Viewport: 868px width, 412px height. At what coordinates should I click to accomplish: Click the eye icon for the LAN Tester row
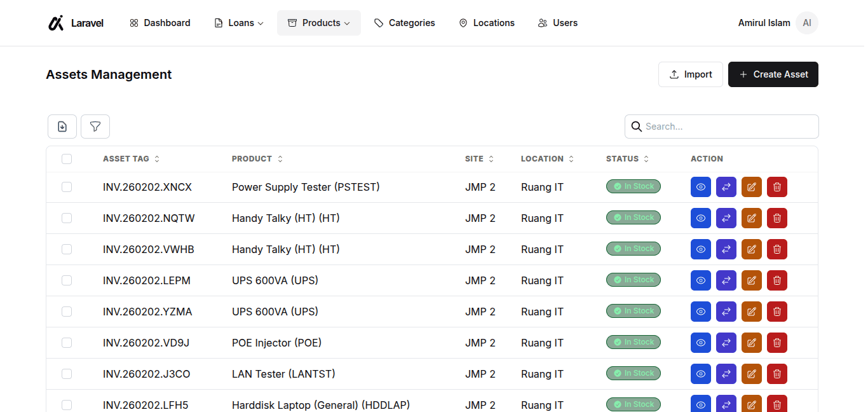[700, 373]
